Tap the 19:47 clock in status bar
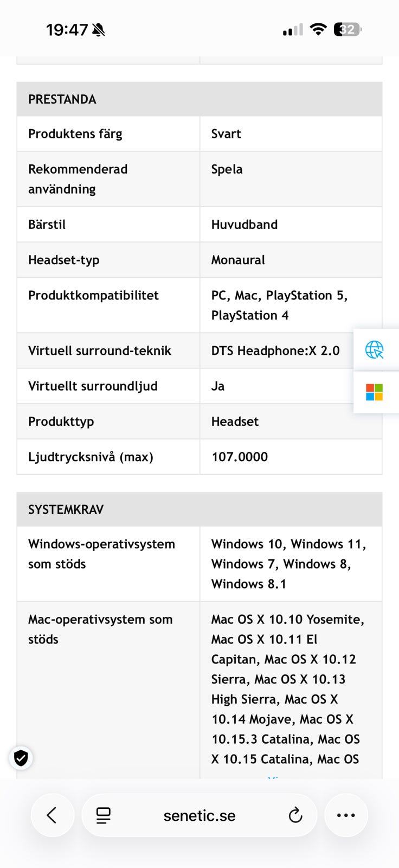 [x=67, y=30]
